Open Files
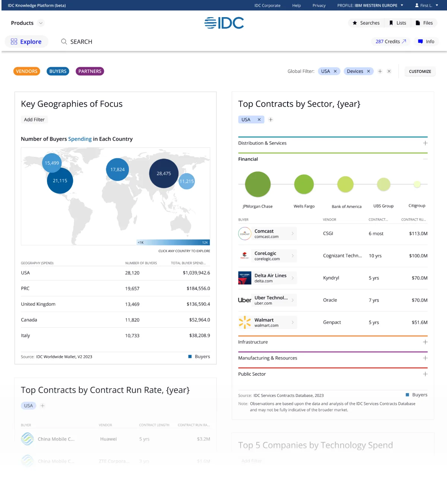 424,23
